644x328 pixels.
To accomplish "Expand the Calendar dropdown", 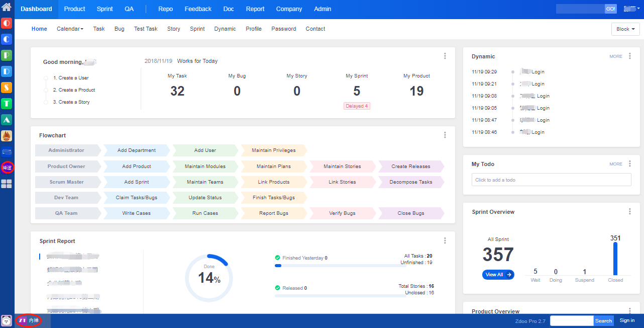I will pos(70,29).
